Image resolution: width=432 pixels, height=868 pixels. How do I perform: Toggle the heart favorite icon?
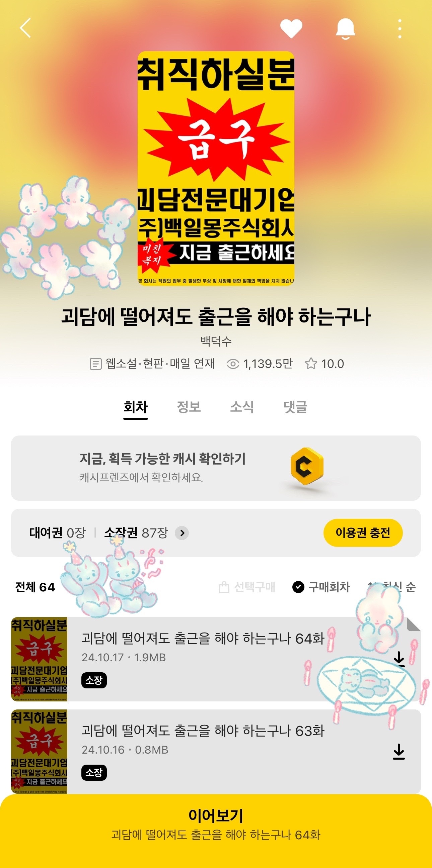coord(291,28)
